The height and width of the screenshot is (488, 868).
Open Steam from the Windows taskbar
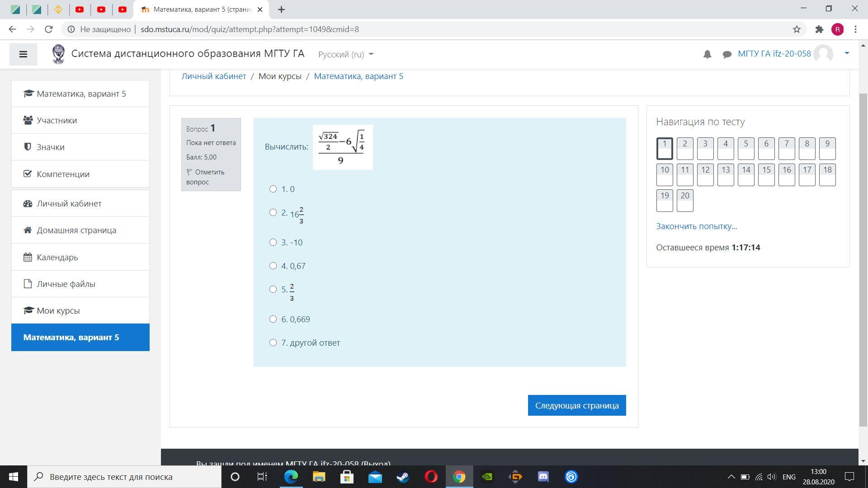pyautogui.click(x=403, y=477)
